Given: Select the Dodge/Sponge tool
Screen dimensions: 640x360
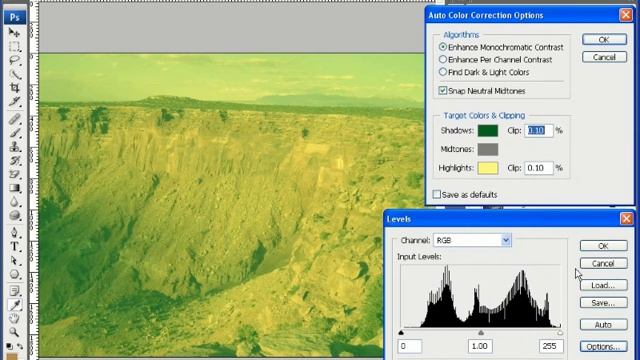Looking at the screenshot, I should [14, 216].
